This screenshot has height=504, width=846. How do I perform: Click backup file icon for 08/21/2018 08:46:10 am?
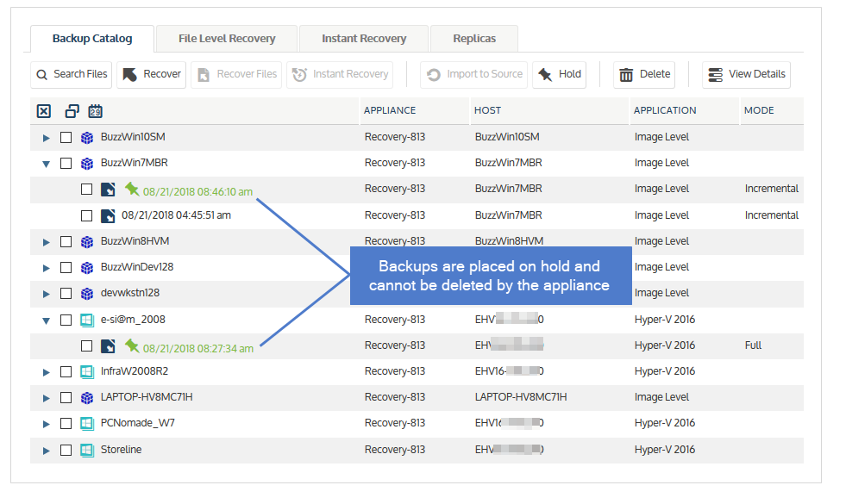coord(108,190)
